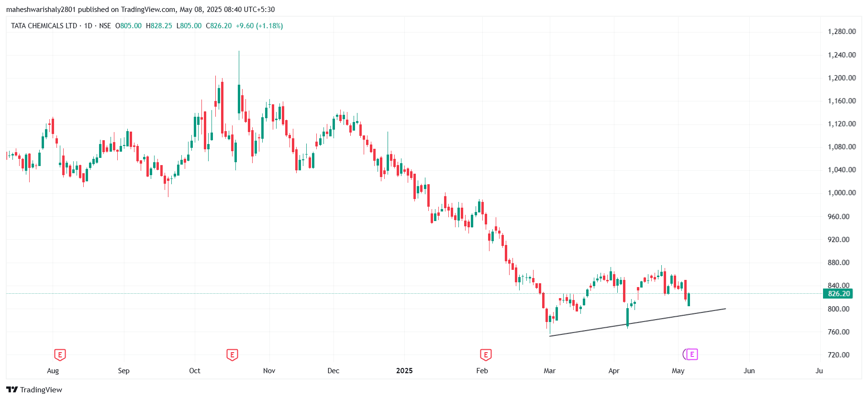Image resolution: width=868 pixels, height=400 pixels.
Task: Click the 720.00 price axis label
Action: click(x=839, y=355)
